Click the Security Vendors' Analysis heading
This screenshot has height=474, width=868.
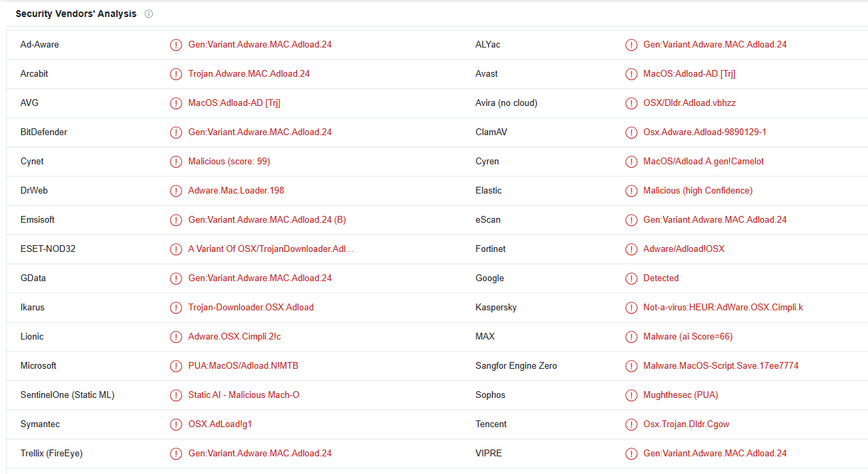pos(76,14)
